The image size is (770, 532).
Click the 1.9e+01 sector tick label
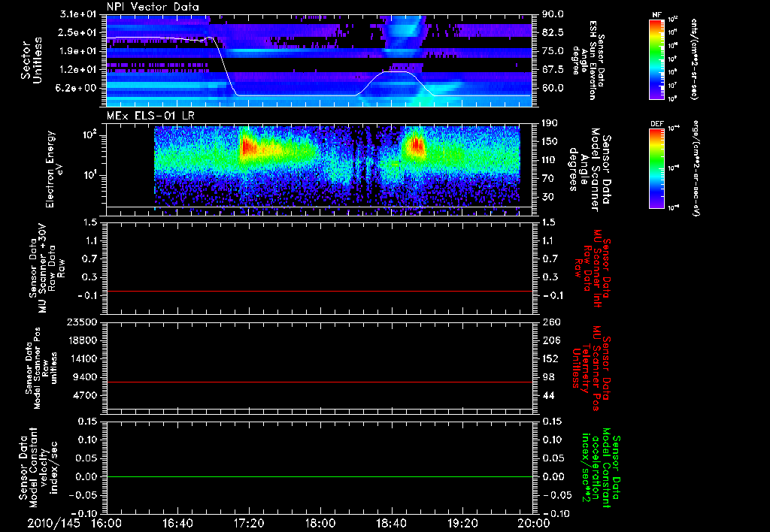point(78,51)
